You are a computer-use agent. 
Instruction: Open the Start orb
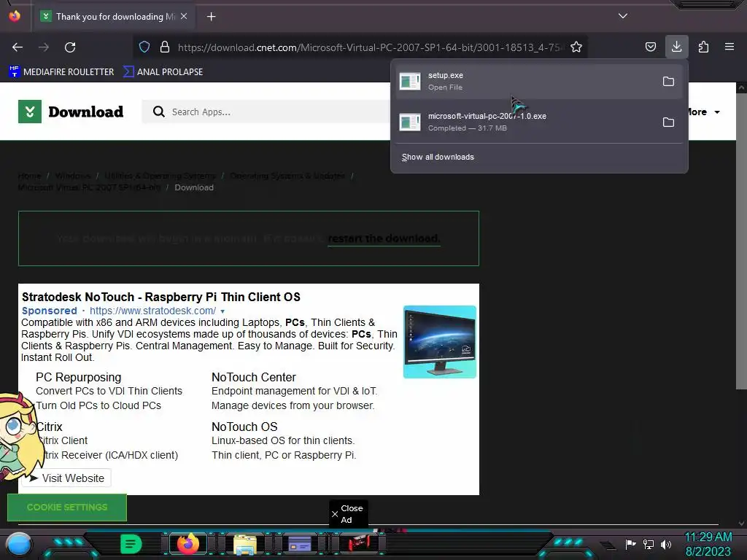click(x=19, y=544)
